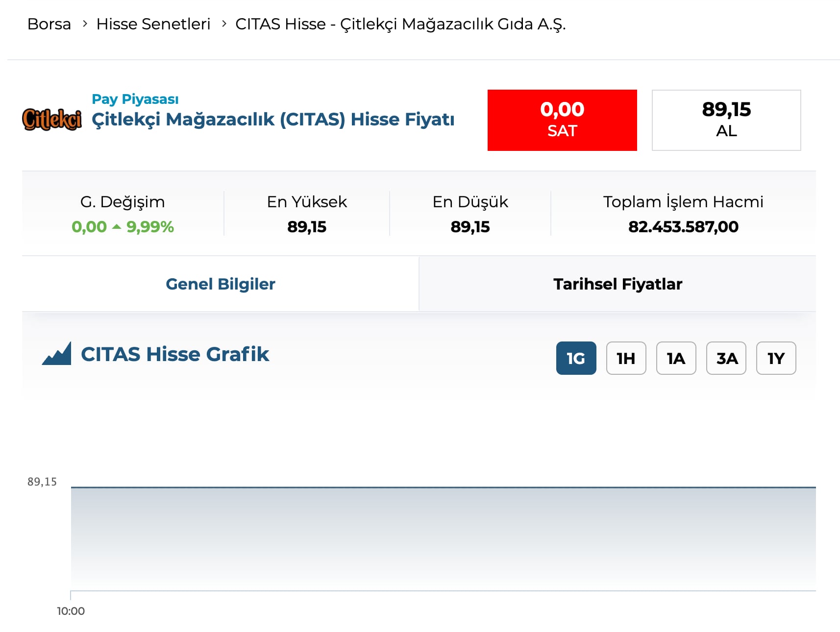Switch chart to 1H weekly range
840x632 pixels.
tap(626, 358)
